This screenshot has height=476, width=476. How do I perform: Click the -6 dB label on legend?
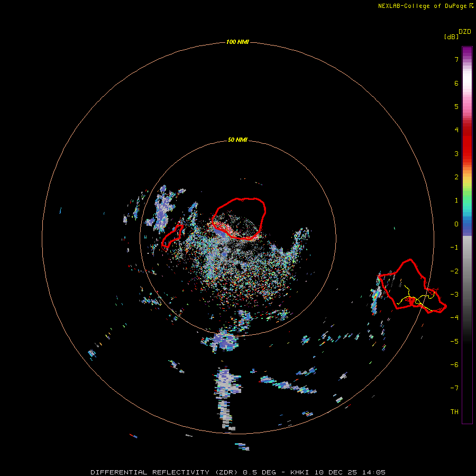click(454, 365)
